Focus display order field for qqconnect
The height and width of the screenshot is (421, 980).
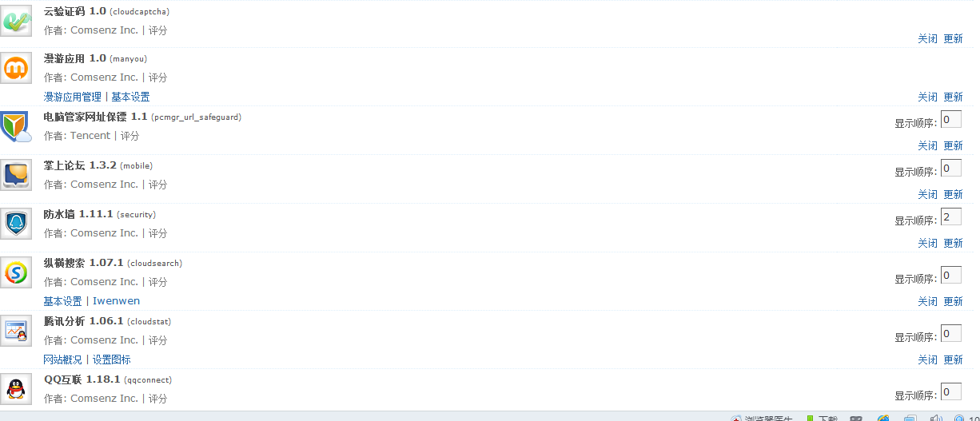[950, 391]
